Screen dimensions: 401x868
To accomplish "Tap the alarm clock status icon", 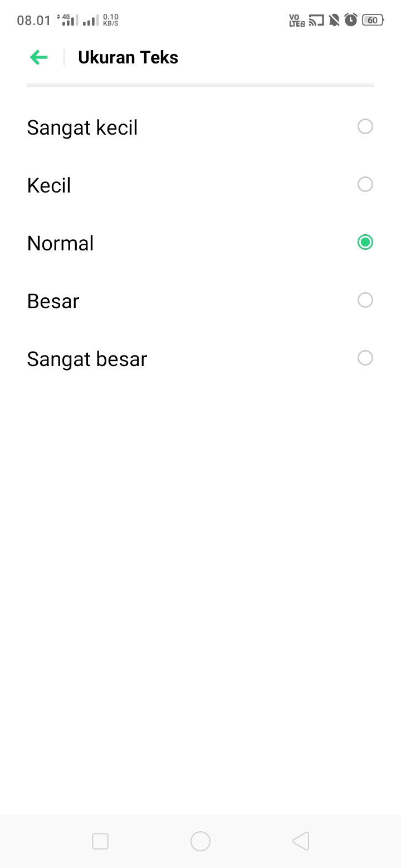I will [x=351, y=21].
